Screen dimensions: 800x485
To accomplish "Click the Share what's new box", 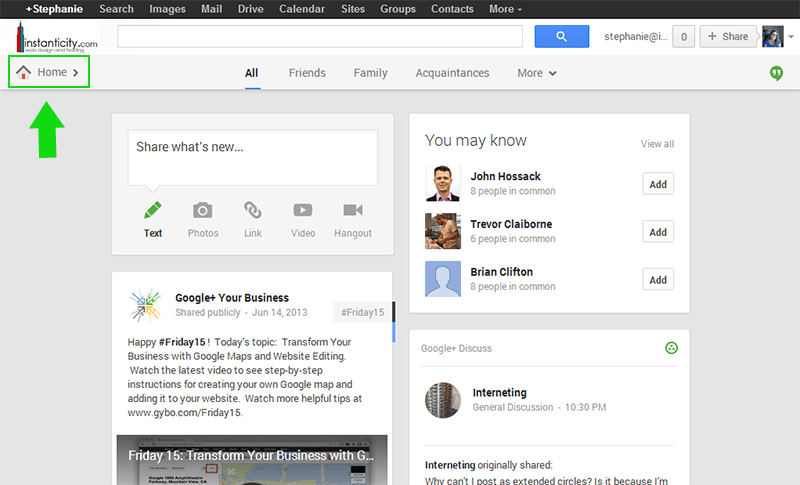I will tap(253, 157).
